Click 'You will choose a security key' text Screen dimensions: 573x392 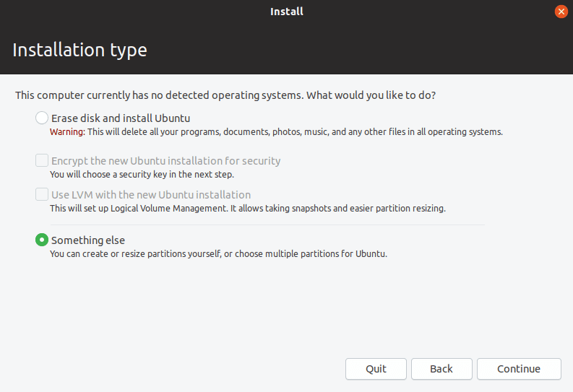142,175
